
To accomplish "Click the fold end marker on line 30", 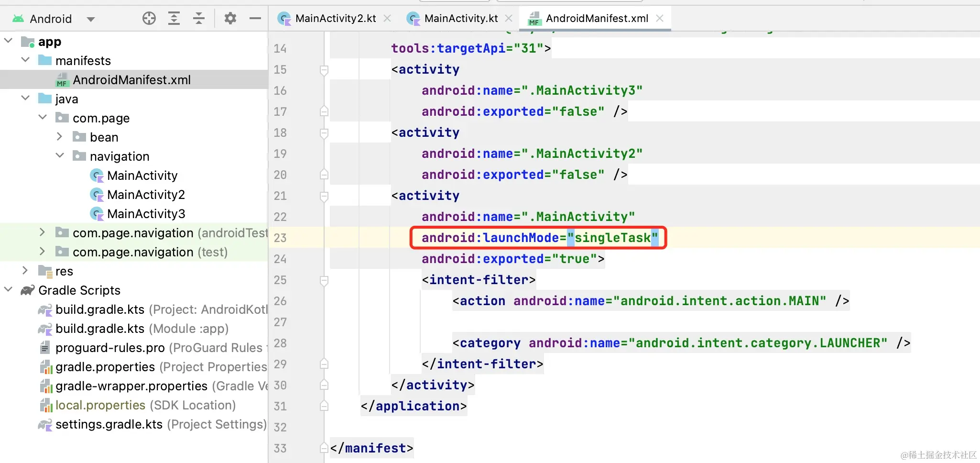I will click(324, 385).
